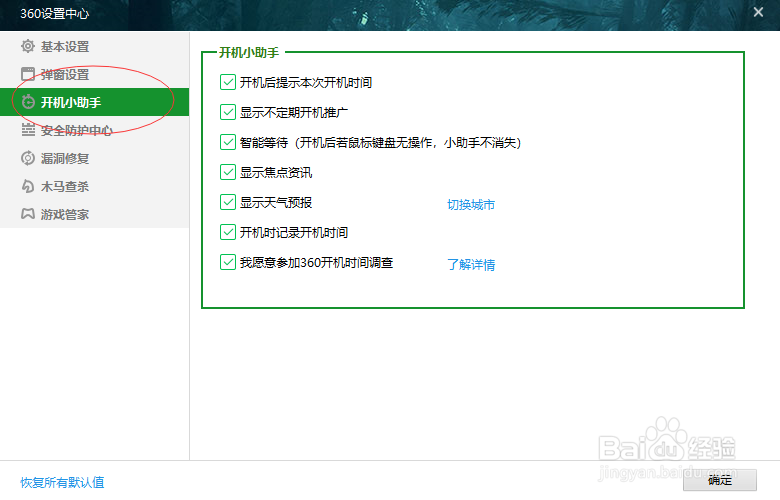
Task: Open the 漏洞修复 settings
Action: tap(95, 158)
